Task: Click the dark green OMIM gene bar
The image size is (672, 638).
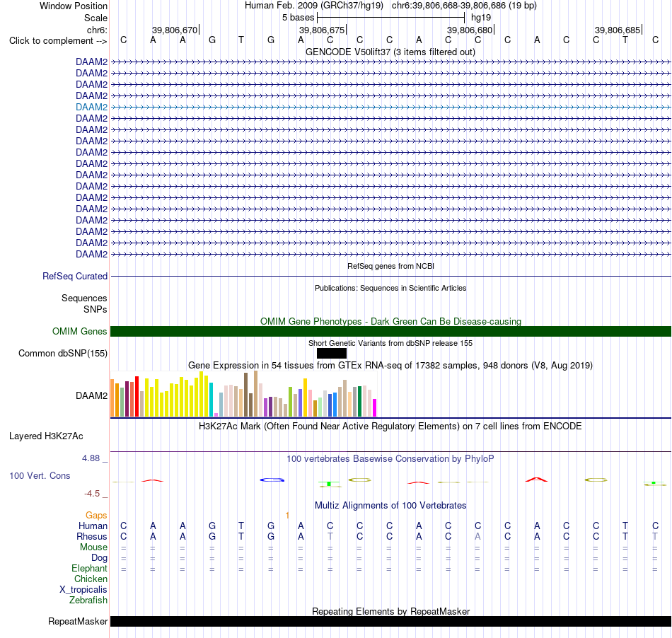Action: tap(391, 331)
